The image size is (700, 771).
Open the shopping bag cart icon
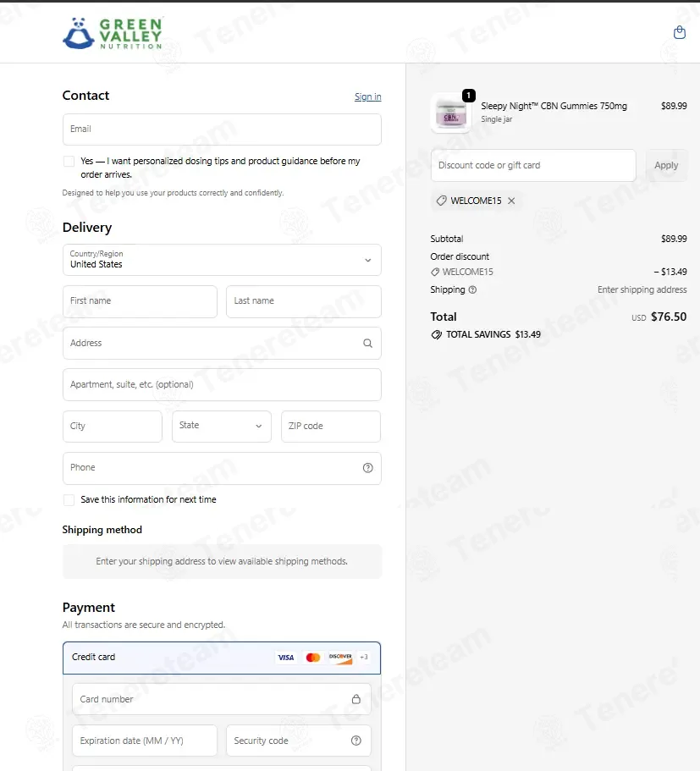tap(680, 32)
